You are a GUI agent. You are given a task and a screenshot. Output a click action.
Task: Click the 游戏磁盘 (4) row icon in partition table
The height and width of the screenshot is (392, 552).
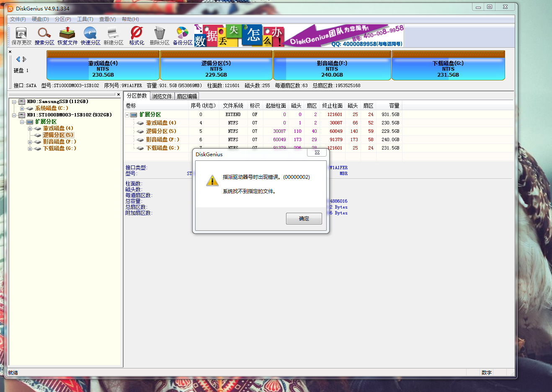(x=140, y=123)
